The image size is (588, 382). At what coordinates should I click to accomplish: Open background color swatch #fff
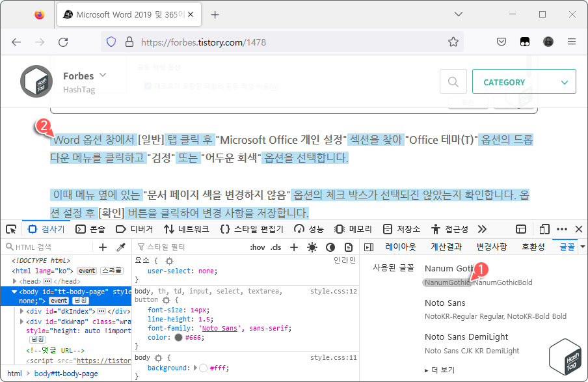[x=203, y=368]
